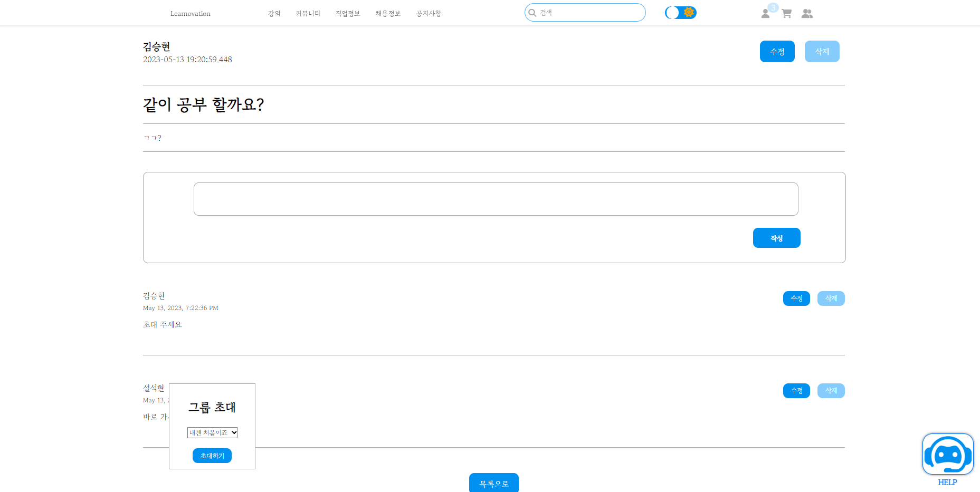Click the Learnovation logo

pyautogui.click(x=190, y=13)
